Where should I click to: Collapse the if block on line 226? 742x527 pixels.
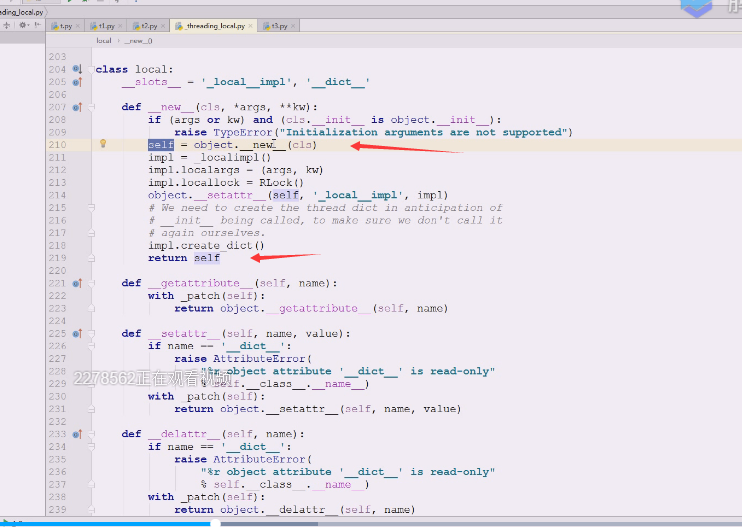pos(91,346)
